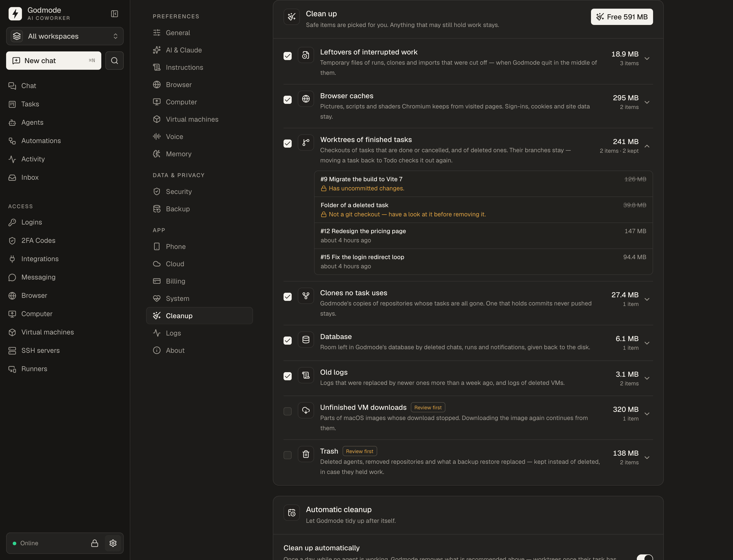This screenshot has width=733, height=560.
Task: Click the Old logs scroll icon
Action: [x=306, y=375]
